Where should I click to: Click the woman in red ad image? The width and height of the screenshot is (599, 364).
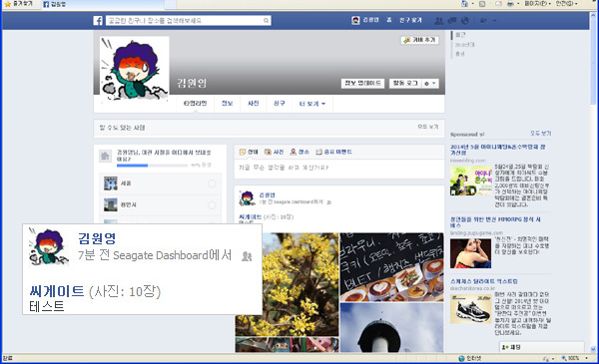[x=470, y=253]
